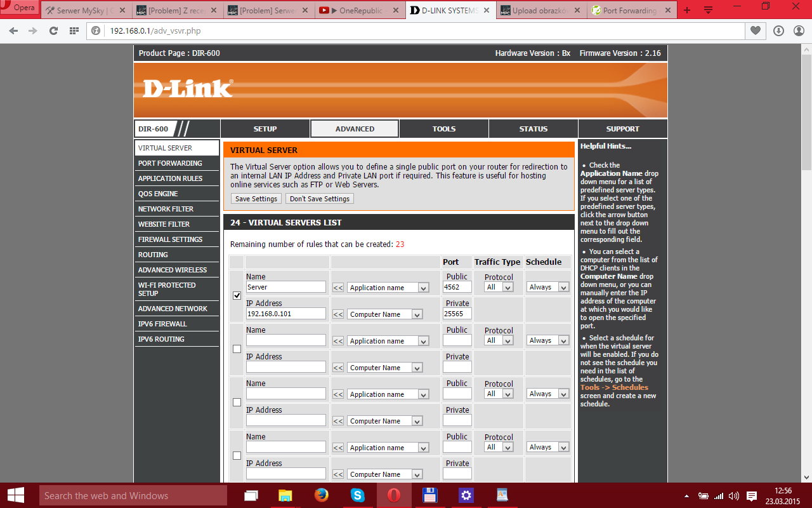The height and width of the screenshot is (508, 812).
Task: Open Protocol dropdown for Server rule
Action: point(499,287)
